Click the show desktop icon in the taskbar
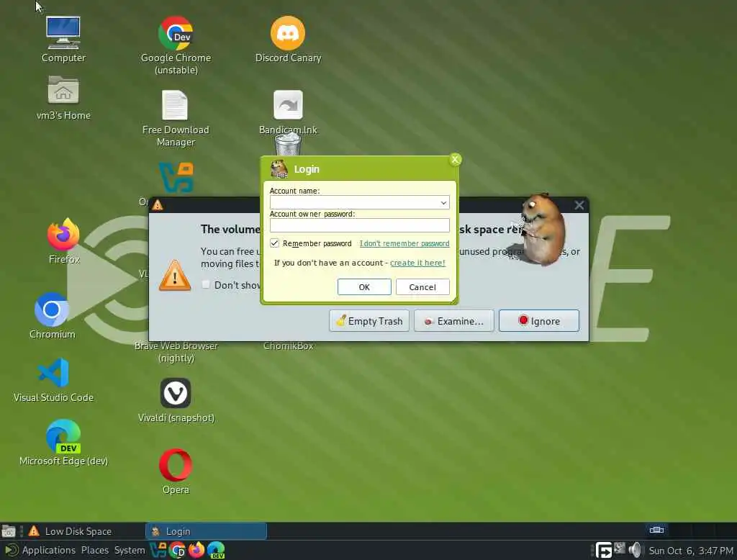Screen dimensions: 737x560 click(x=9, y=531)
